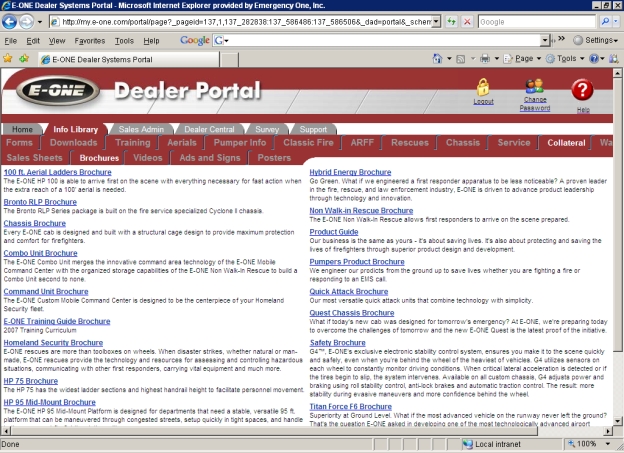Click the red Help question mark icon
The image size is (624, 453).
coord(582,89)
